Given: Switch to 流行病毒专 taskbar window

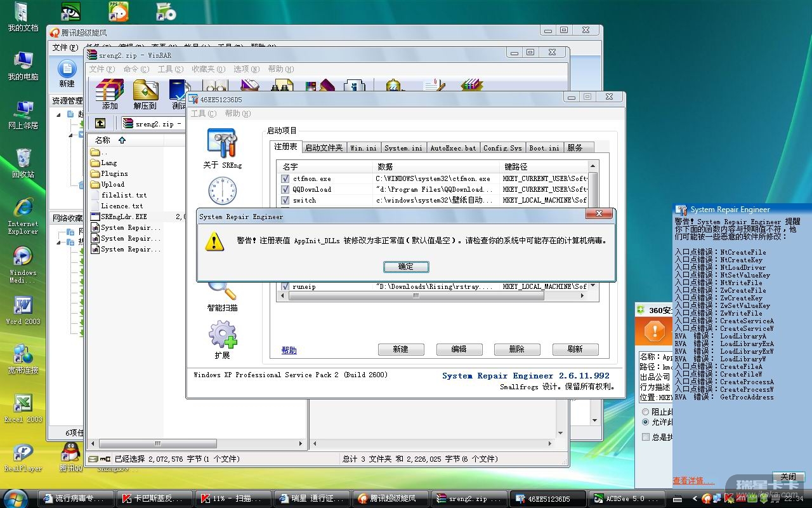Looking at the screenshot, I should pos(76,498).
